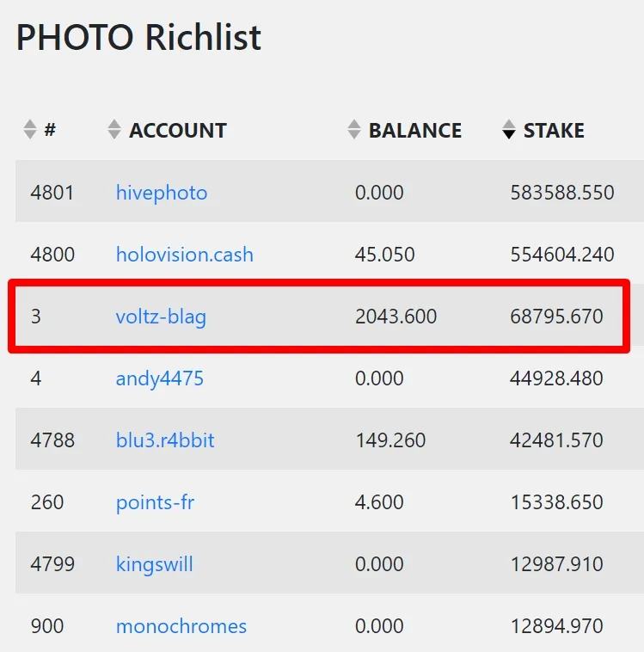Screen dimensions: 644x652
Task: Sort by rank number column arrows
Action: (x=30, y=129)
